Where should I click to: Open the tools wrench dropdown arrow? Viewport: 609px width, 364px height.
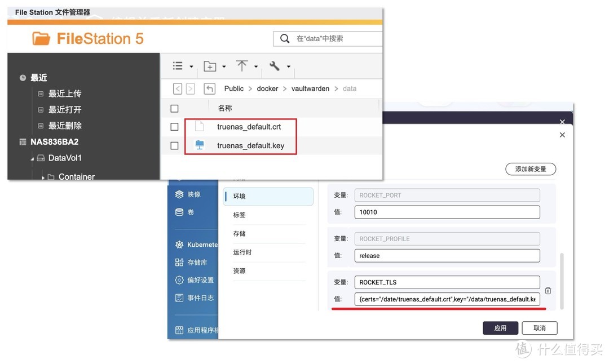(x=289, y=66)
